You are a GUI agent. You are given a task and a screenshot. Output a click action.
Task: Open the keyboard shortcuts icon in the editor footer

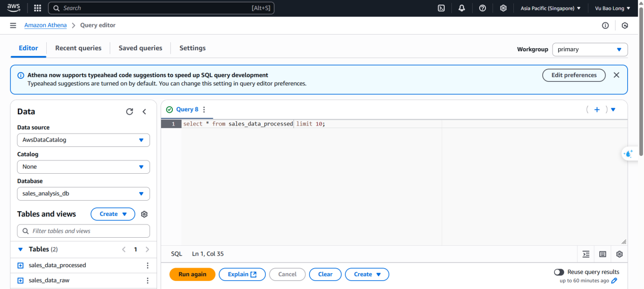click(603, 254)
